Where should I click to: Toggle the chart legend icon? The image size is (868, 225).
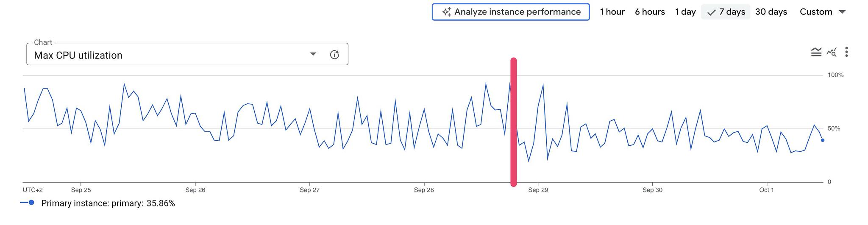pos(816,52)
